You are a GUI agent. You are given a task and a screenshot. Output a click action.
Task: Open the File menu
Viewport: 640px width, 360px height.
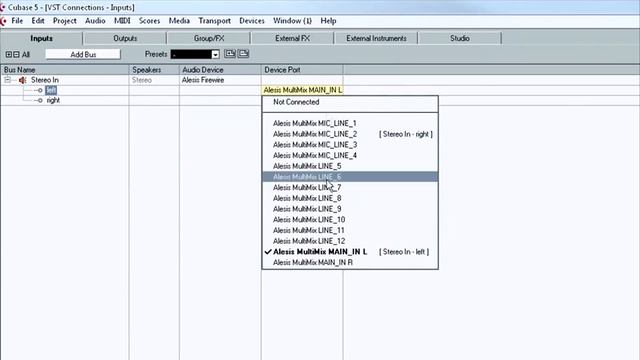pos(17,21)
